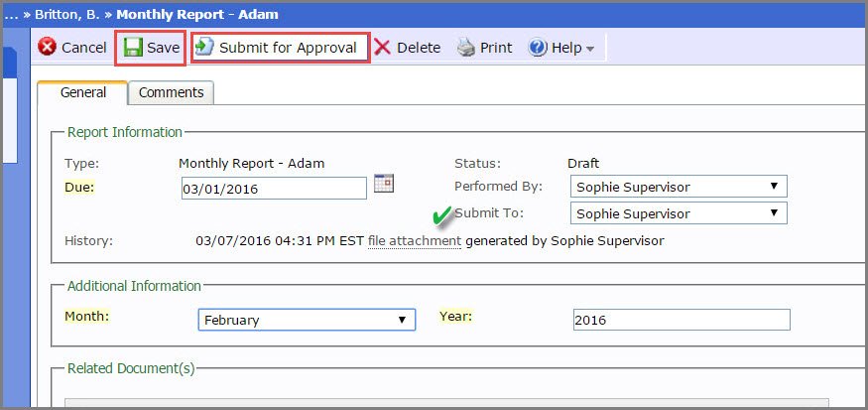868x410 pixels.
Task: Click the Print button label
Action: tap(496, 48)
